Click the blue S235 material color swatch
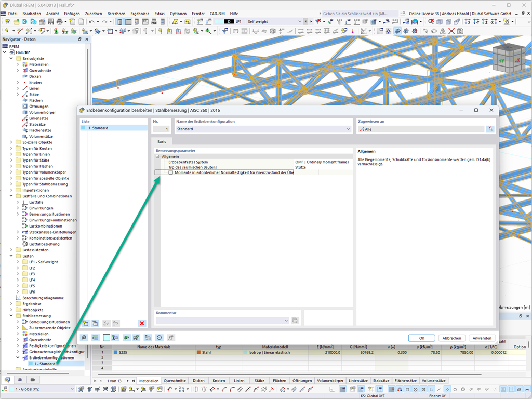 click(115, 353)
